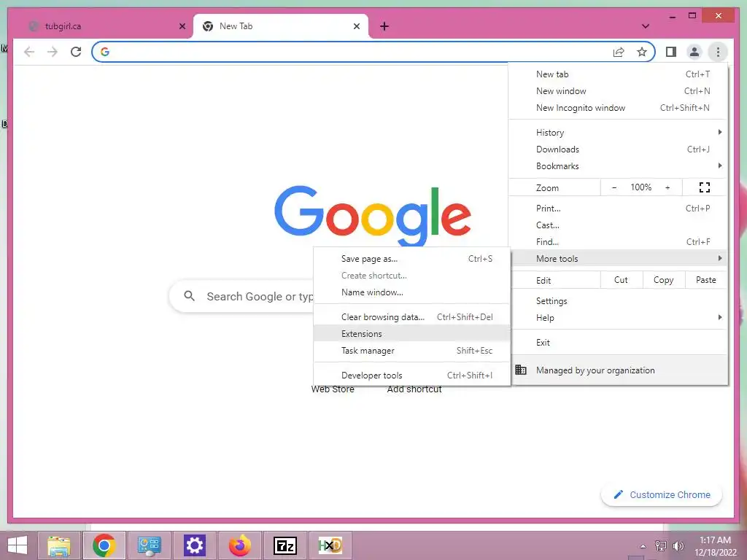
Task: Click the Copy button
Action: click(664, 280)
